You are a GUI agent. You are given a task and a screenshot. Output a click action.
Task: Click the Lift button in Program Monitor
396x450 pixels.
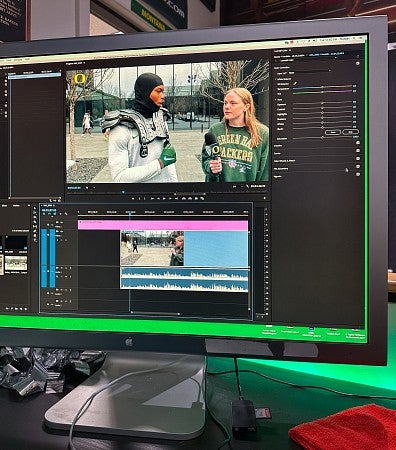pyautogui.click(x=183, y=199)
